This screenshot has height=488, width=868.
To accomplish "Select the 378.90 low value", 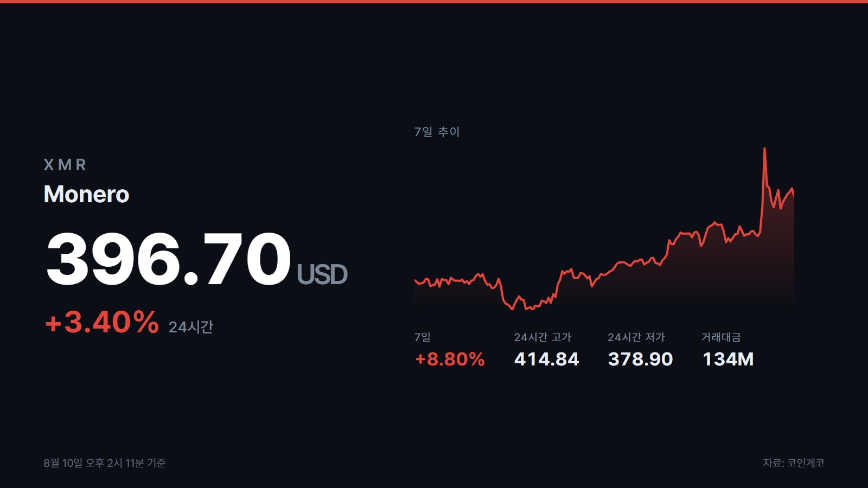I will [x=640, y=359].
